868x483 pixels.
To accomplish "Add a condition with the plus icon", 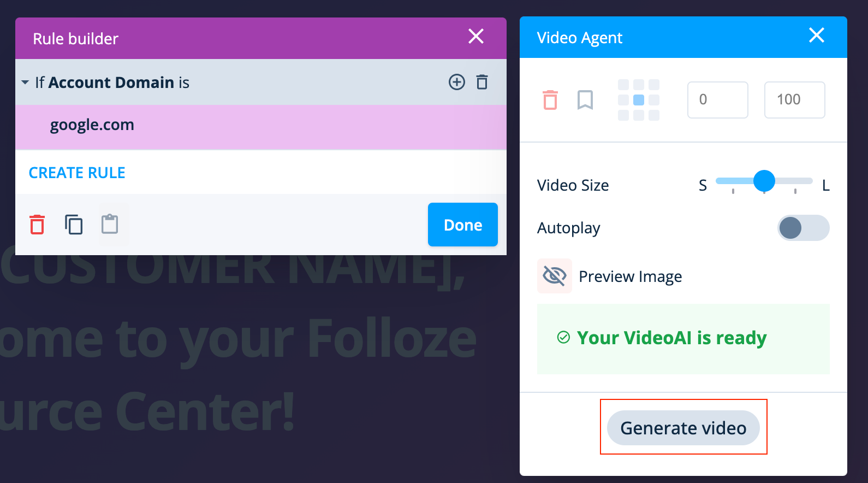I will (x=456, y=82).
